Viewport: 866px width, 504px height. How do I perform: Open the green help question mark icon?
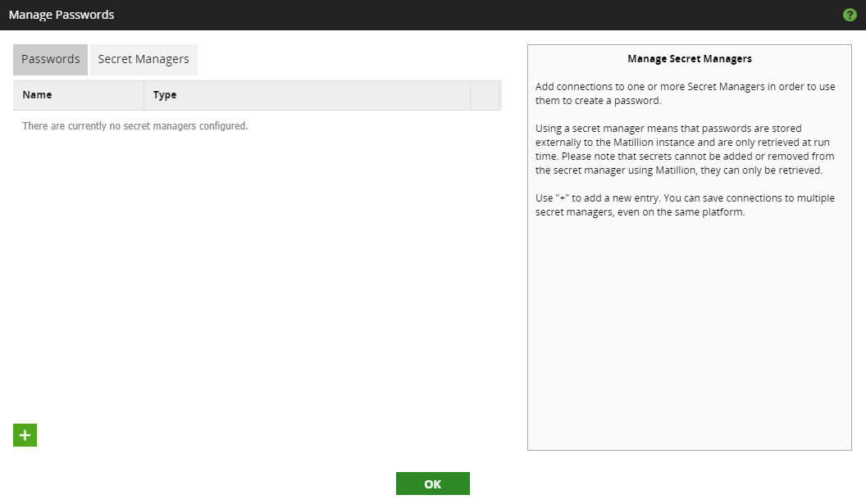(x=850, y=15)
